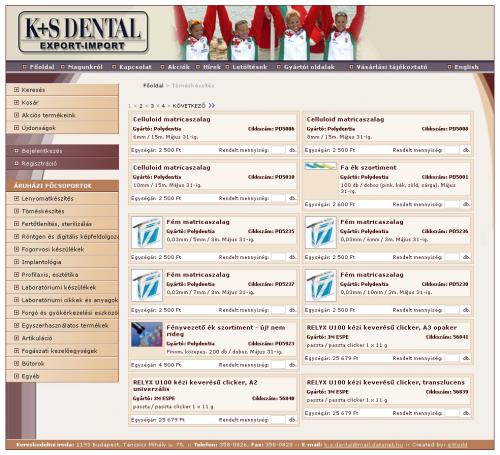The width and height of the screenshot is (500, 455).
Task: Go to the Akciók menu item
Action: [x=178, y=67]
